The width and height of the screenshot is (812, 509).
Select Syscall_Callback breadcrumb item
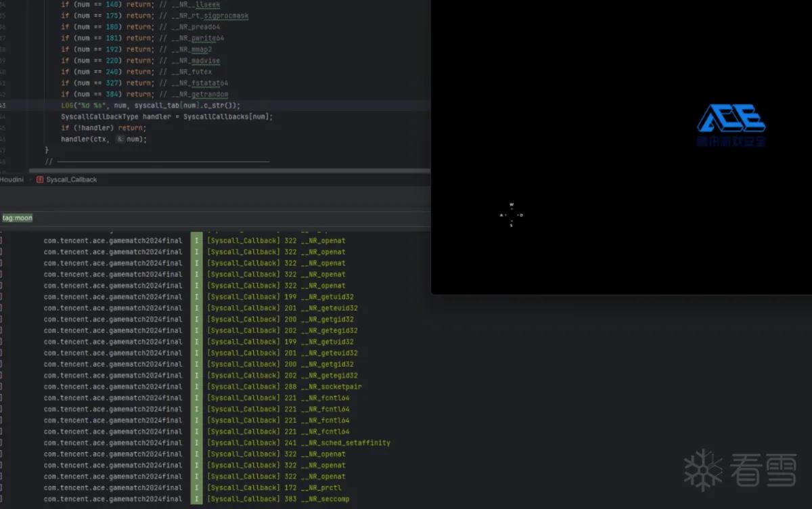[71, 179]
